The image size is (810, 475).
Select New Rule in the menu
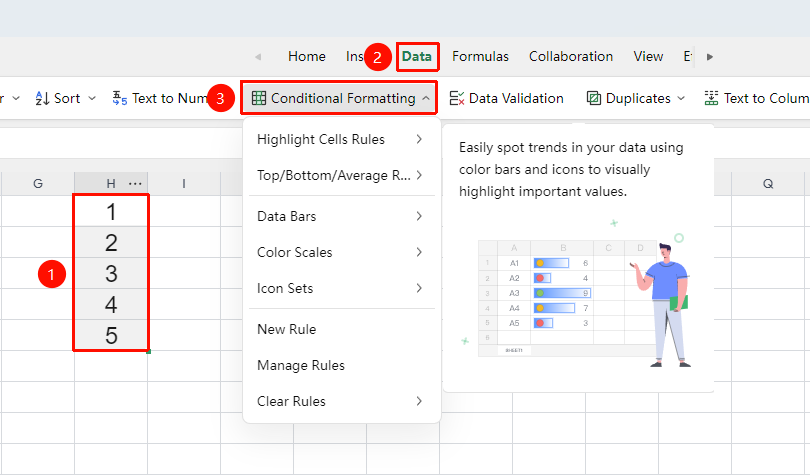click(x=341, y=329)
